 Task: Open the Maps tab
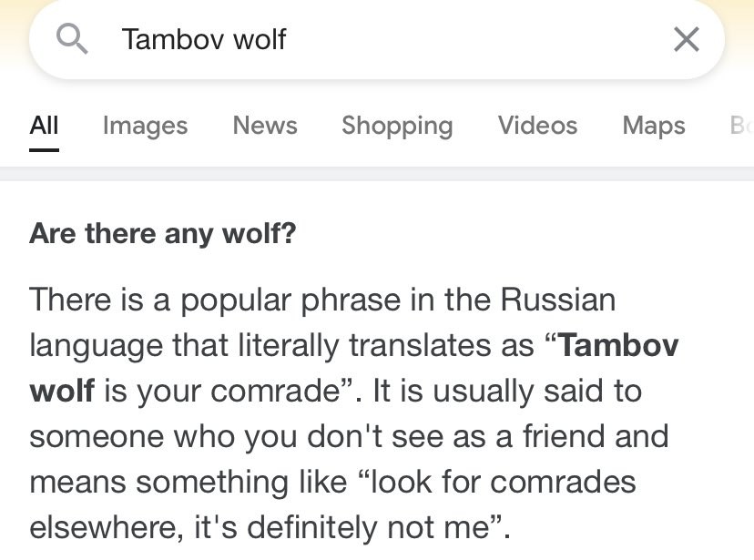point(654,126)
